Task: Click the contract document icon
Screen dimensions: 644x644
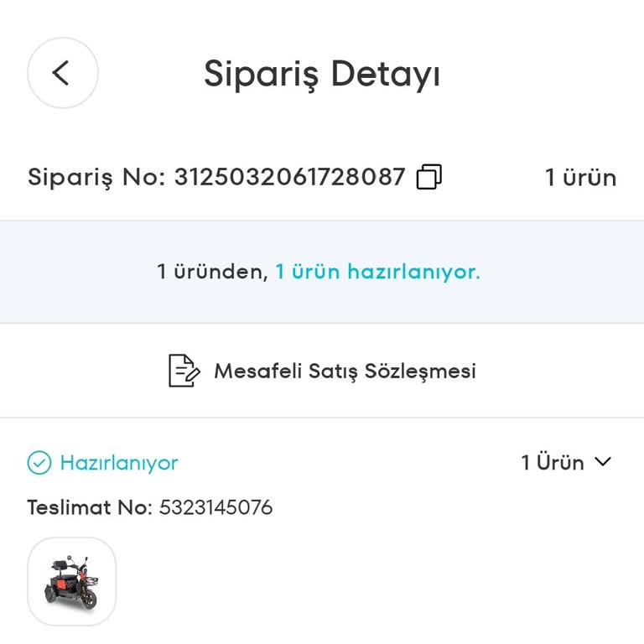Action: tap(184, 371)
